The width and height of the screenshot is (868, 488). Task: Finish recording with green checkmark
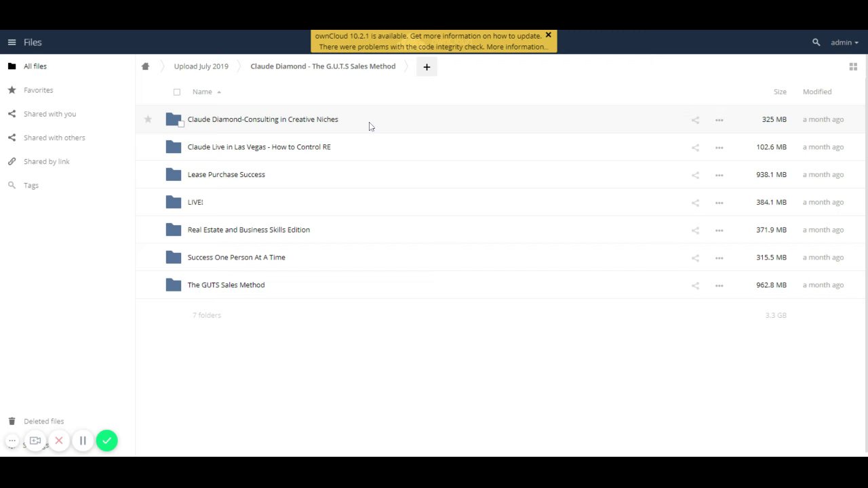click(x=106, y=441)
